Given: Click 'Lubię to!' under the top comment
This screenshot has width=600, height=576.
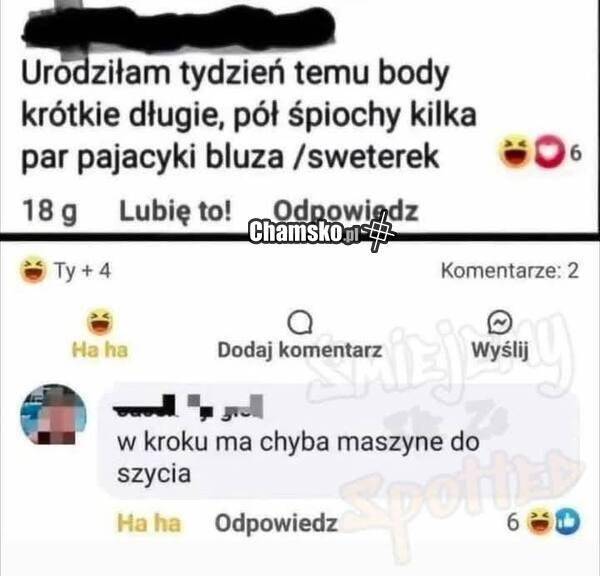Looking at the screenshot, I should pos(176,211).
